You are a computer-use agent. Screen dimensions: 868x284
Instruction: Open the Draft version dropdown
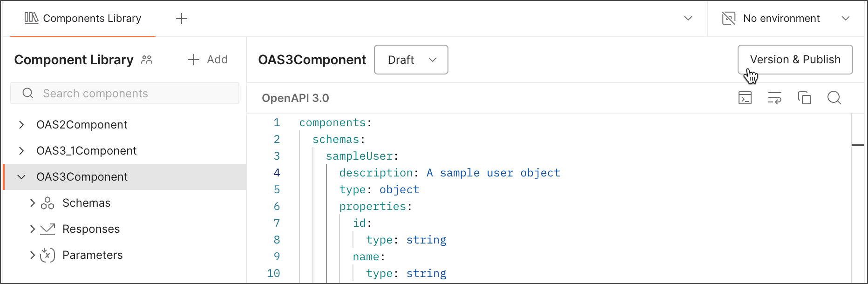tap(411, 60)
